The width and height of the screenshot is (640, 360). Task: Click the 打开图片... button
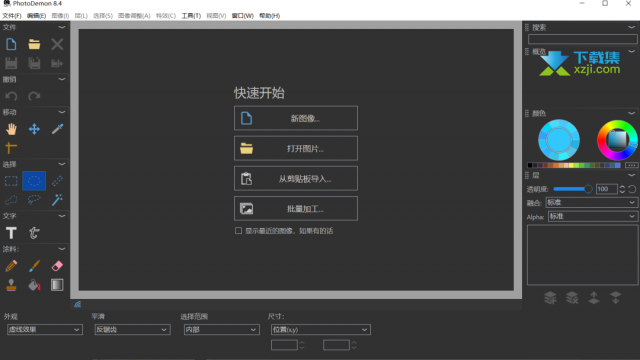296,149
